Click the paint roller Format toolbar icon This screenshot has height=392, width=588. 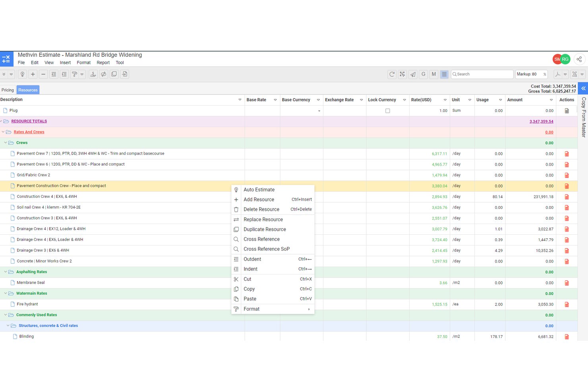point(74,74)
